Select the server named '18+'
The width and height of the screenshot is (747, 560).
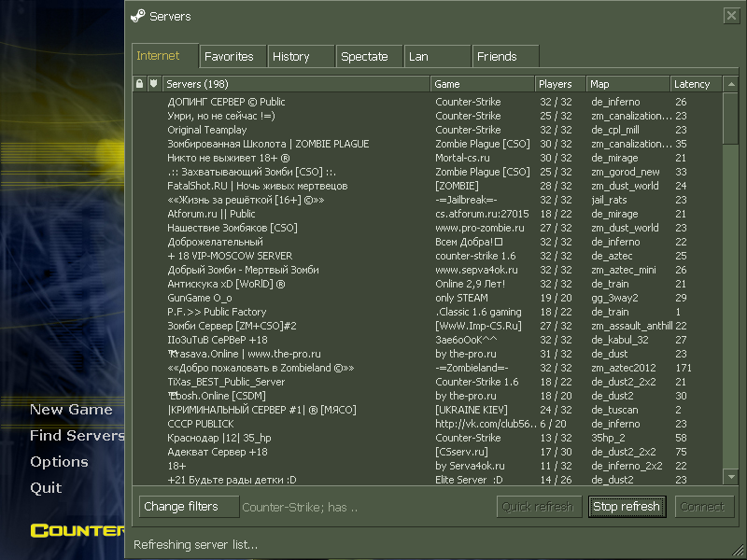click(428, 466)
